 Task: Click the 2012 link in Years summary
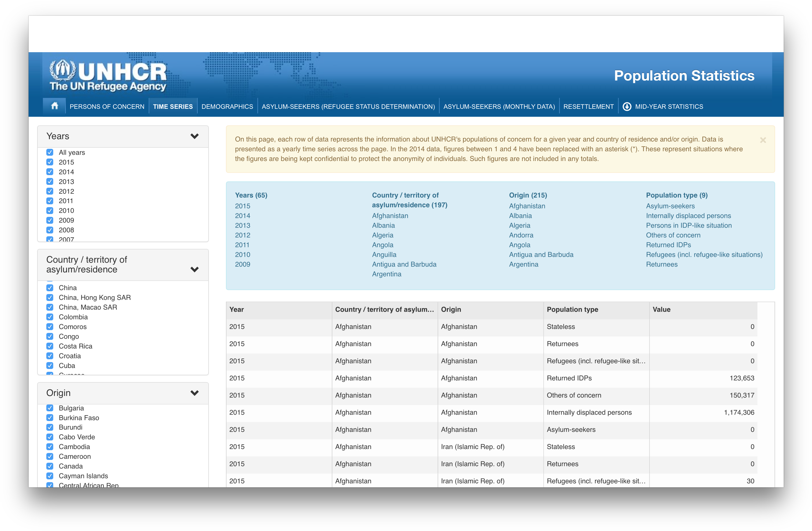click(x=242, y=235)
